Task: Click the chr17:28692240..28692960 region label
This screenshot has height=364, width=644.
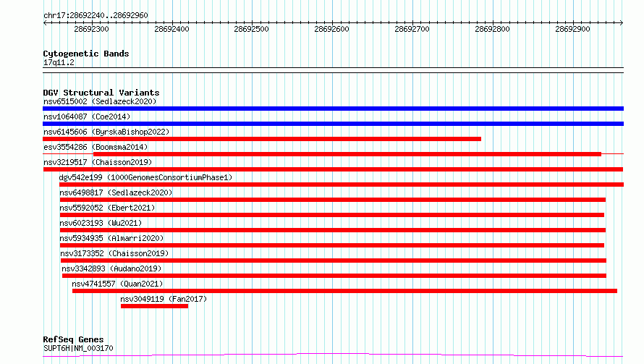Action: pos(96,15)
